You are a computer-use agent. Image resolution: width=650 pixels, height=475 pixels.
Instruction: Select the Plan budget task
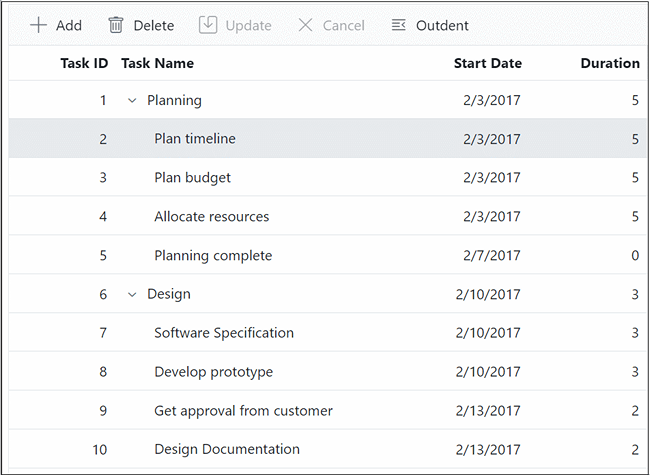pos(192,178)
